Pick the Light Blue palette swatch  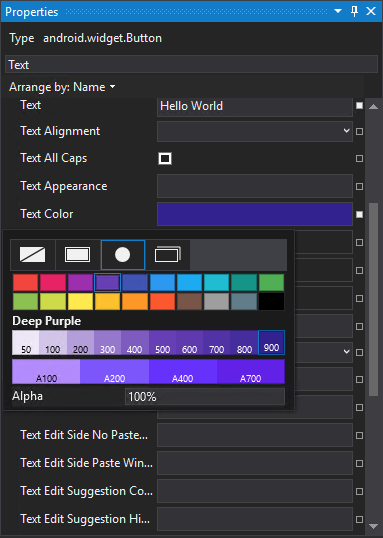click(189, 282)
